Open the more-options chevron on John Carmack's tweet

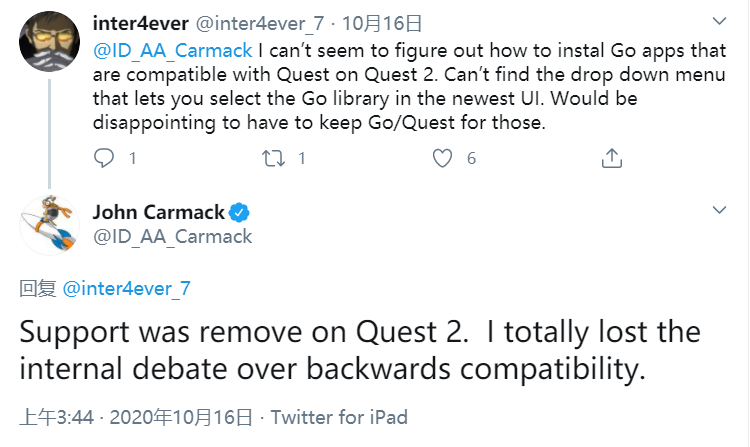pos(718,210)
